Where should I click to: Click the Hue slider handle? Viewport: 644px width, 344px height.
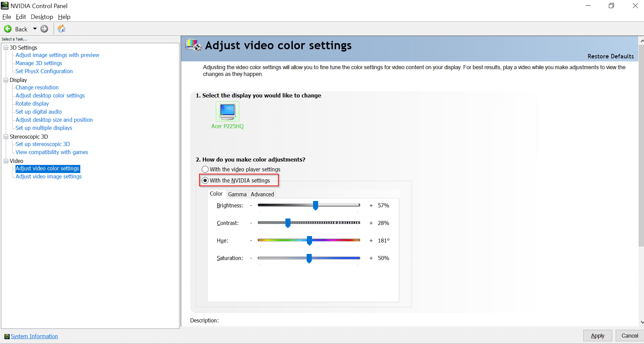point(310,240)
